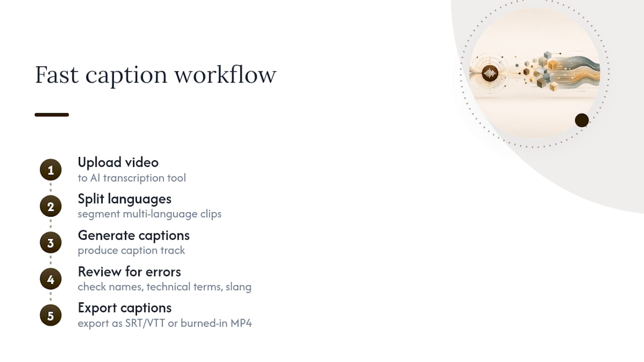Click the step 4 number badge

pos(50,279)
